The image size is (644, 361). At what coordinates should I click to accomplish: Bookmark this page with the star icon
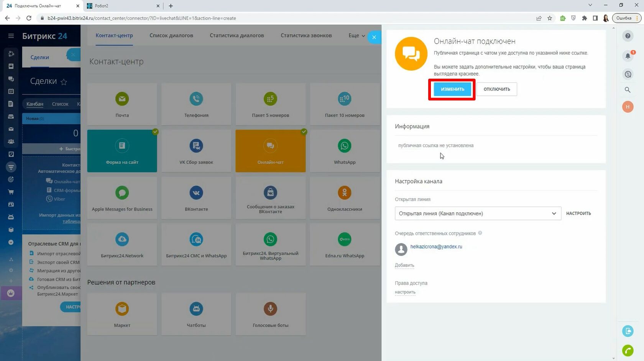[x=550, y=18]
